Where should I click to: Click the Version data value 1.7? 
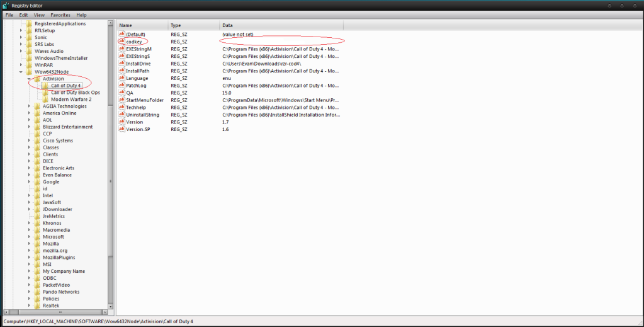(225, 122)
